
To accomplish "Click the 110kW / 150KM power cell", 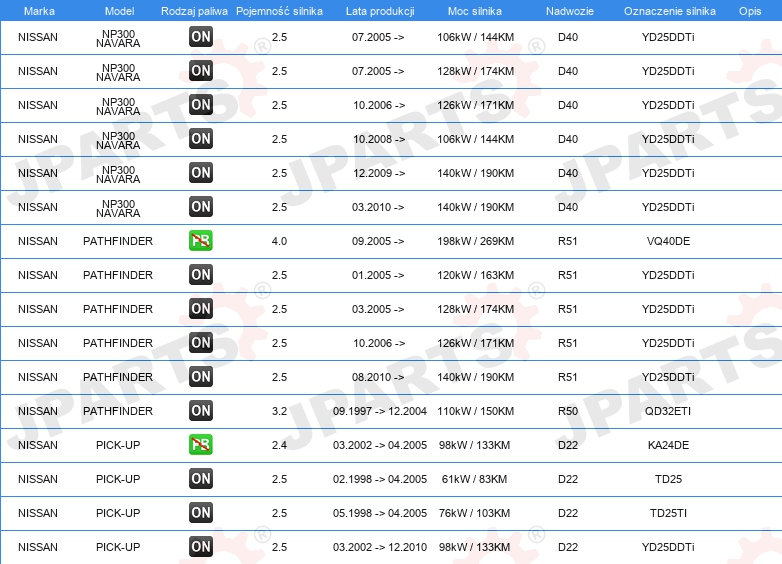I will point(476,411).
